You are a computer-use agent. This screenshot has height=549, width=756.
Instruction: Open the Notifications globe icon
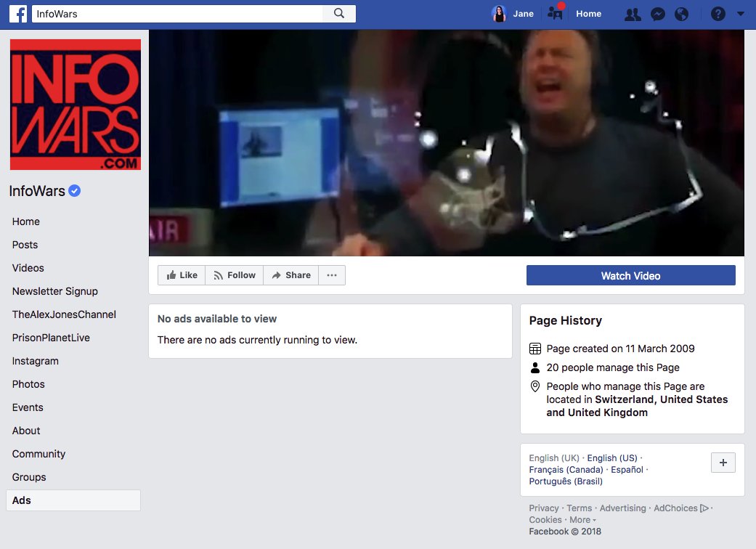click(681, 15)
